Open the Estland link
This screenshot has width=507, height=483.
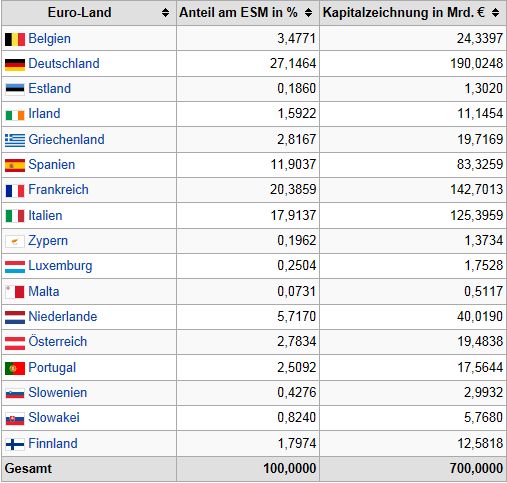click(x=50, y=89)
